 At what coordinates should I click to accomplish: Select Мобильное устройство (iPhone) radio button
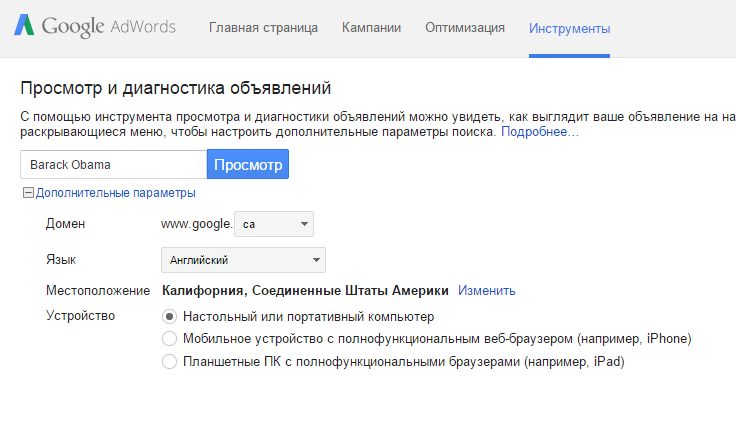tap(169, 339)
